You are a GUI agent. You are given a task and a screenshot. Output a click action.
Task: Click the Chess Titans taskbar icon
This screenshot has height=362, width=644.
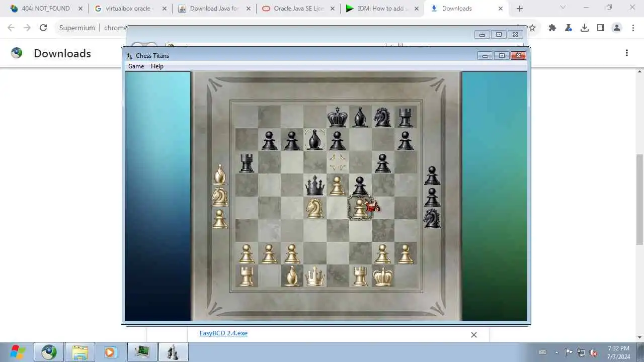pyautogui.click(x=173, y=352)
